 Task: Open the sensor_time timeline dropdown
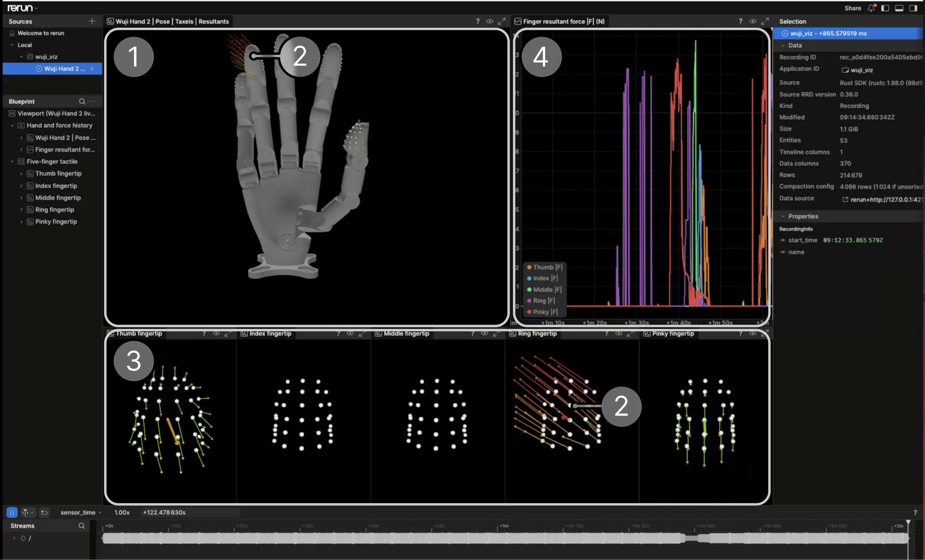click(81, 513)
